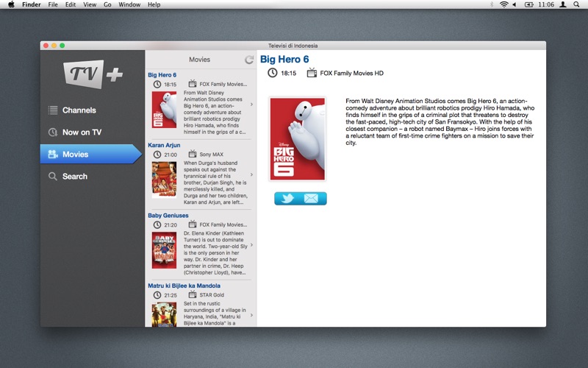Select the Movies sidebar item

click(91, 154)
